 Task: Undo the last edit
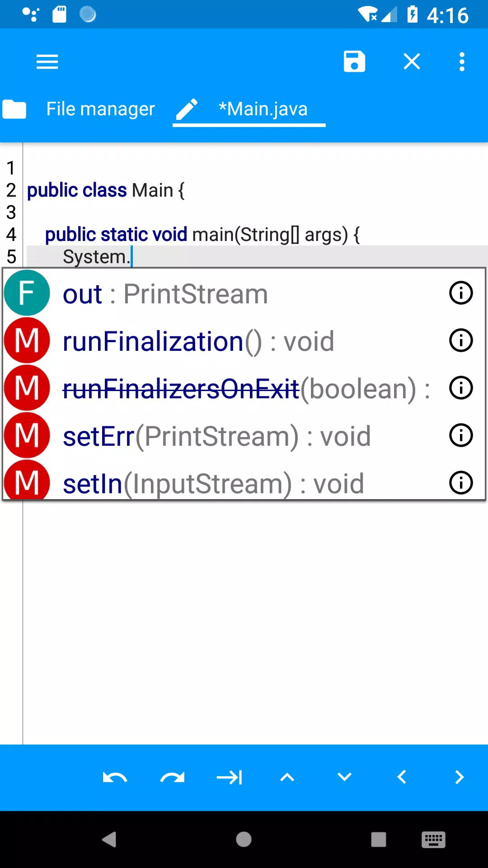point(115,778)
